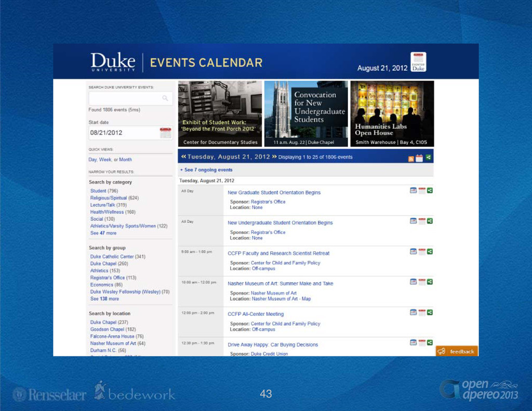Switch to Month quick view
The height and width of the screenshot is (411, 532).
(126, 160)
